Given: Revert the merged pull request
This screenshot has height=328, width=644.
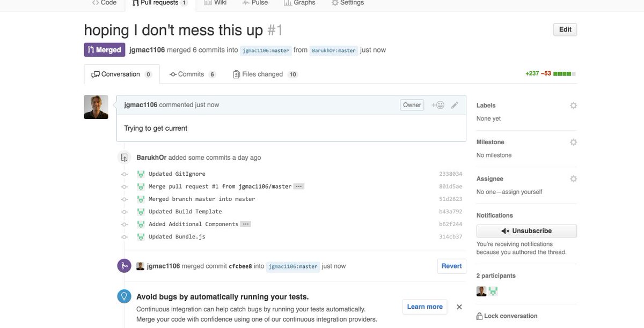Looking at the screenshot, I should click(x=451, y=266).
